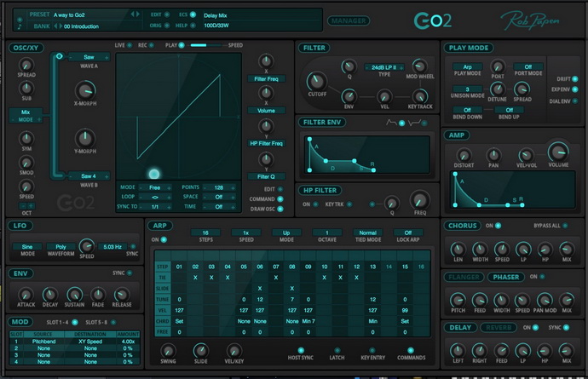
Task: Click the Port knob
Action: 498,66
